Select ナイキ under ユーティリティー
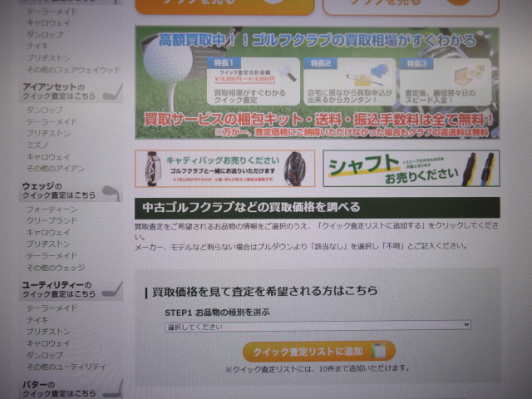Image resolution: width=532 pixels, height=399 pixels. pyautogui.click(x=37, y=320)
